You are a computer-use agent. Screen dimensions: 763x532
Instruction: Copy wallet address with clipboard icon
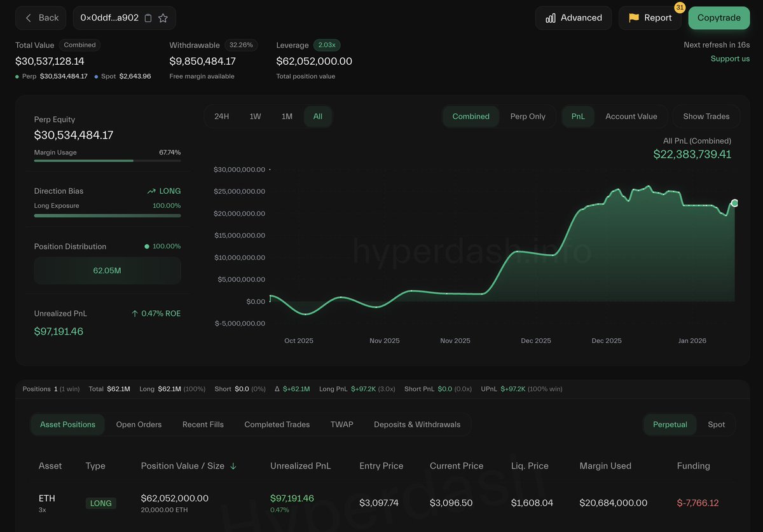(x=148, y=18)
